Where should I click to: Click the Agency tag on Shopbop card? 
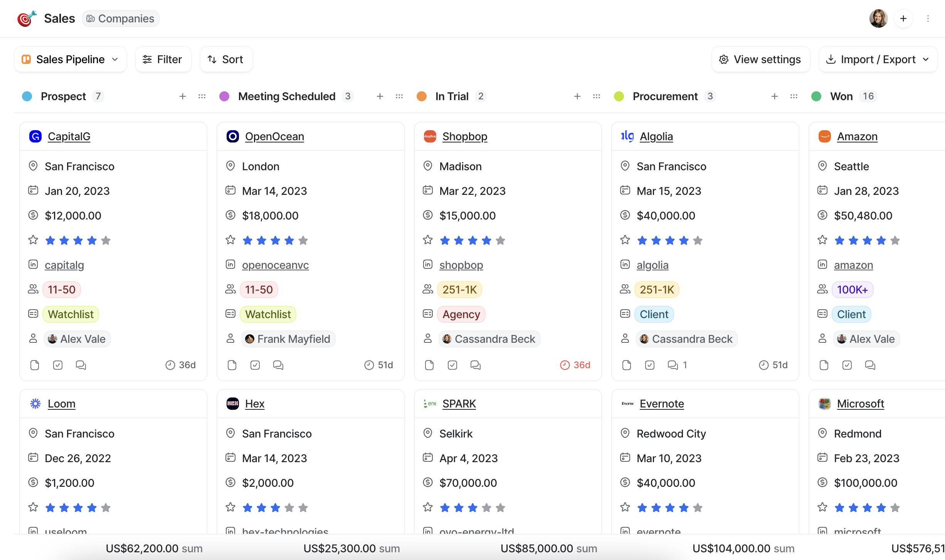tap(461, 314)
